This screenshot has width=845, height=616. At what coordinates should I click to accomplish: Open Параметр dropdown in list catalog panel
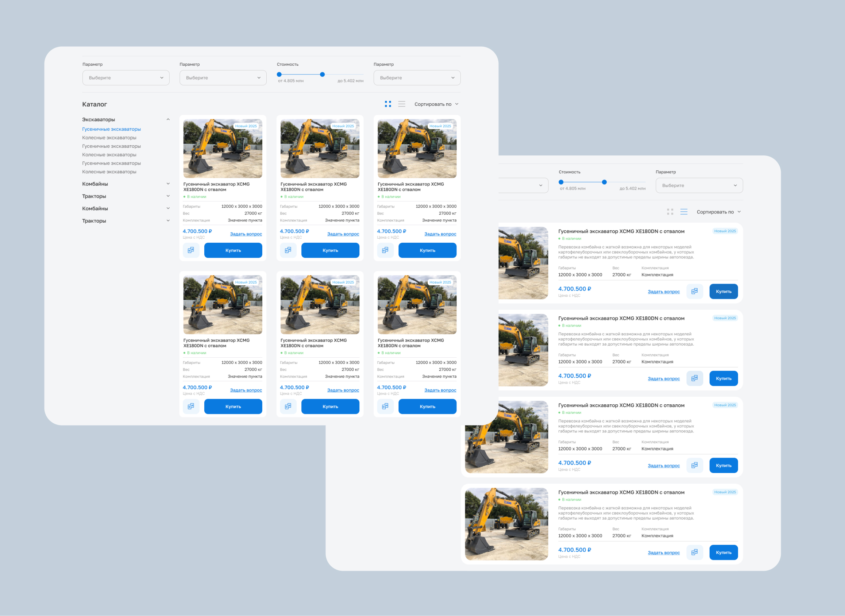click(699, 185)
